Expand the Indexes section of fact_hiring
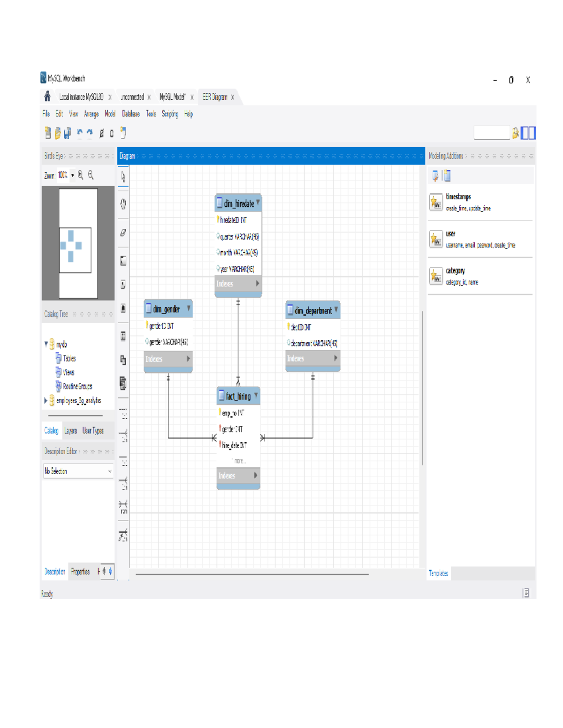The height and width of the screenshot is (728, 563). 255,476
